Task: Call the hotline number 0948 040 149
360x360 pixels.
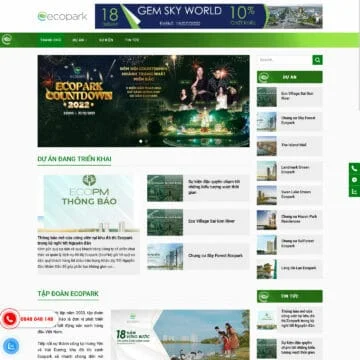Action: point(37,319)
